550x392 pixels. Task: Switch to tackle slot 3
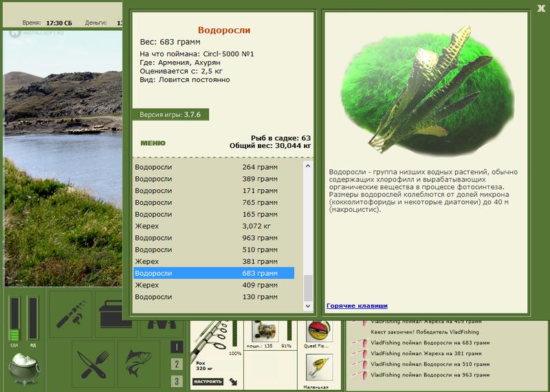click(x=177, y=381)
